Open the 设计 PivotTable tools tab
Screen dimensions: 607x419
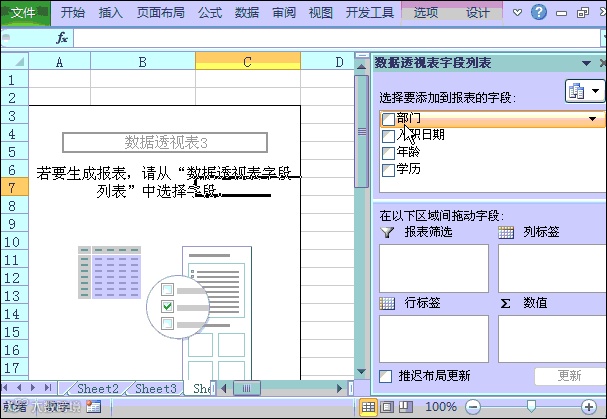477,13
